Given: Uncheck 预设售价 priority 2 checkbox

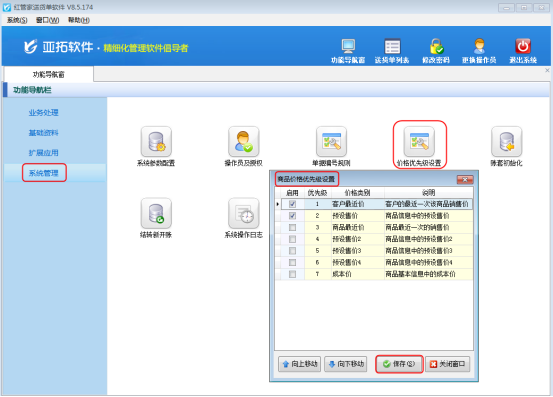Looking at the screenshot, I should pos(292,216).
